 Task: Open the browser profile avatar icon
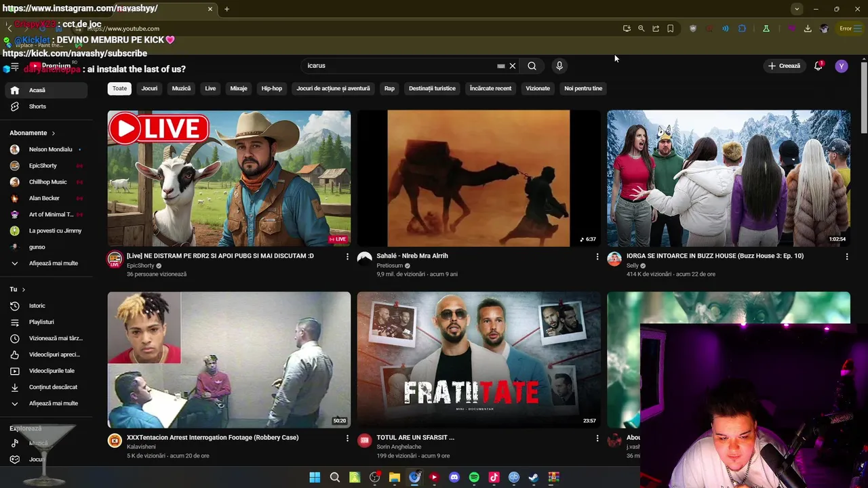pos(824,28)
